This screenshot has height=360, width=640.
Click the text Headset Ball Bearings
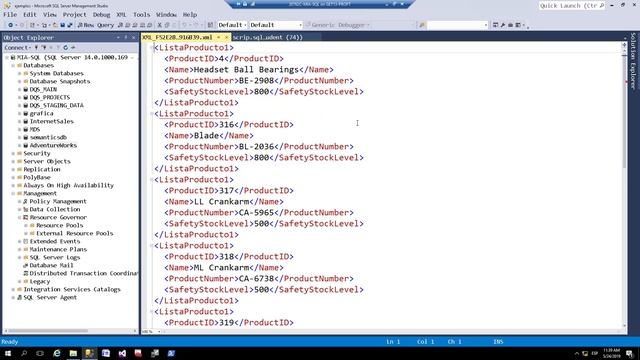[x=246, y=70]
